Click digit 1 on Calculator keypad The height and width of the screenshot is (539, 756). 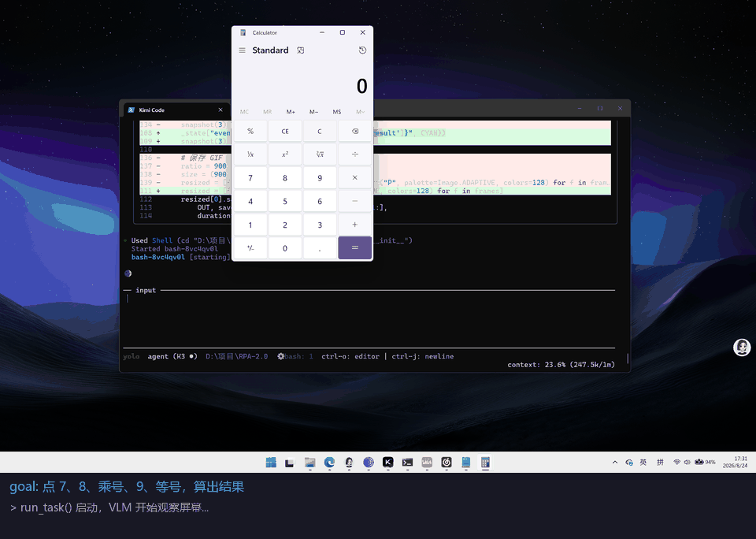point(250,225)
